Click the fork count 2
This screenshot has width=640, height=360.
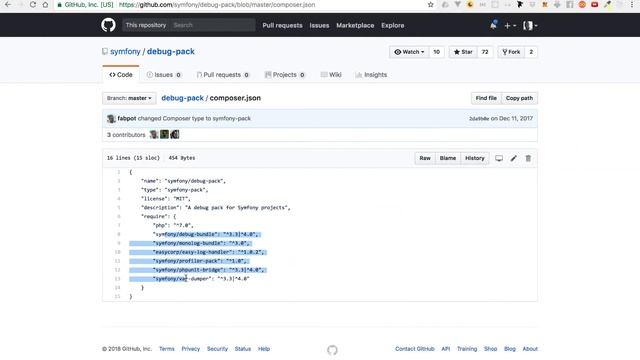[531, 52]
